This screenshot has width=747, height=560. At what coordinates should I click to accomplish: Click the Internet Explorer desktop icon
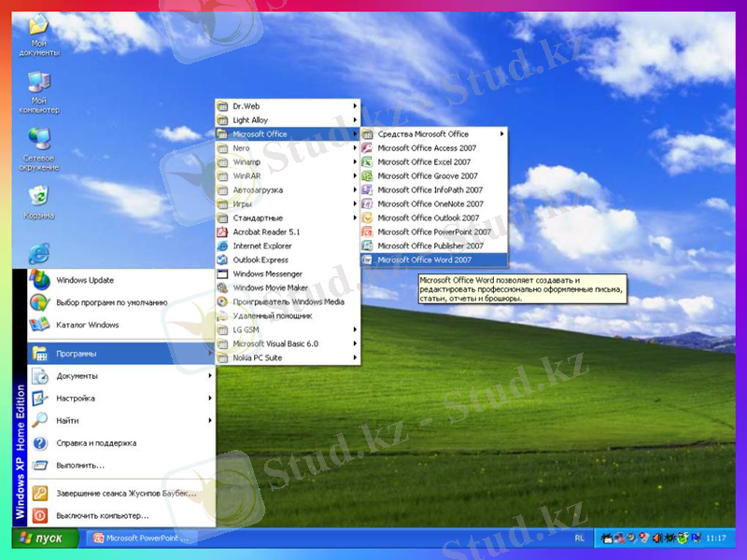38,252
